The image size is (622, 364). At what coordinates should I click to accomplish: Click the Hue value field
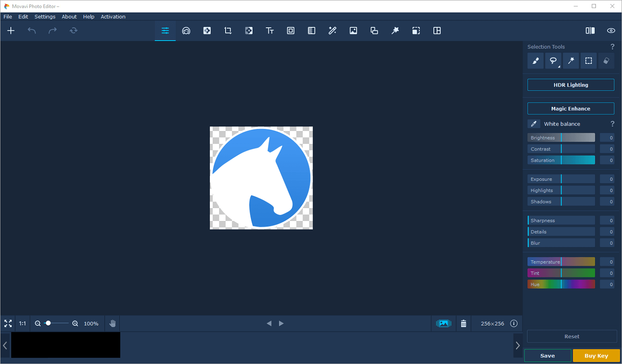(607, 284)
